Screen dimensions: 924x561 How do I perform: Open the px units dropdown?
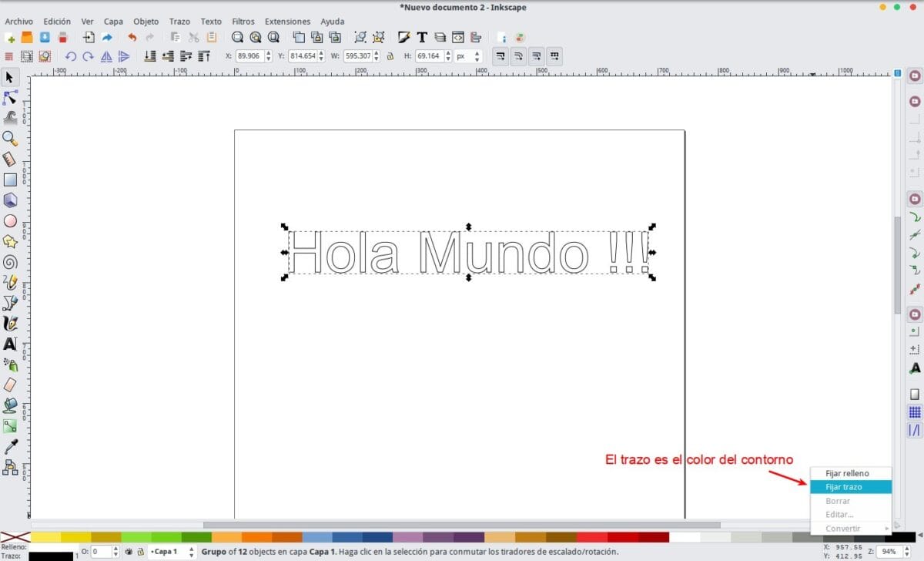click(x=467, y=56)
